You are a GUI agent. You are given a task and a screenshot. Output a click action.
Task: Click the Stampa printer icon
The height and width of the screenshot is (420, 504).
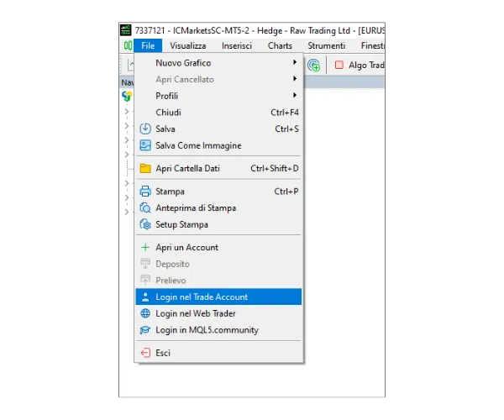(x=145, y=192)
